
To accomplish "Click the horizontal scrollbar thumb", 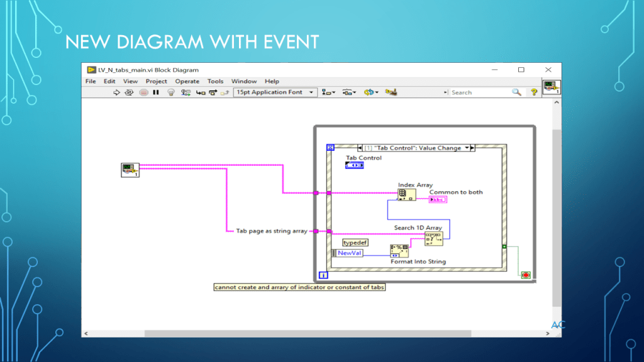I will point(308,333).
